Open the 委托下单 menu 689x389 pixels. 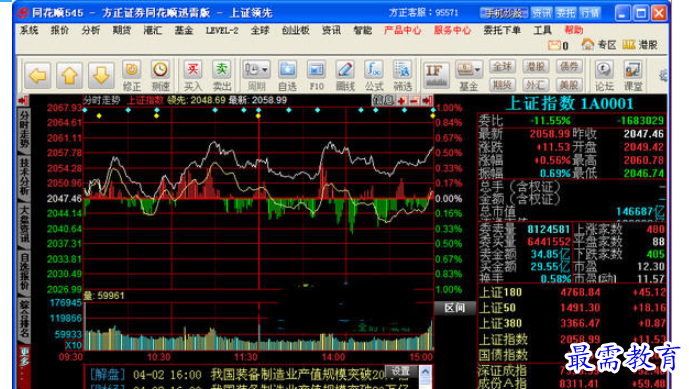(502, 30)
